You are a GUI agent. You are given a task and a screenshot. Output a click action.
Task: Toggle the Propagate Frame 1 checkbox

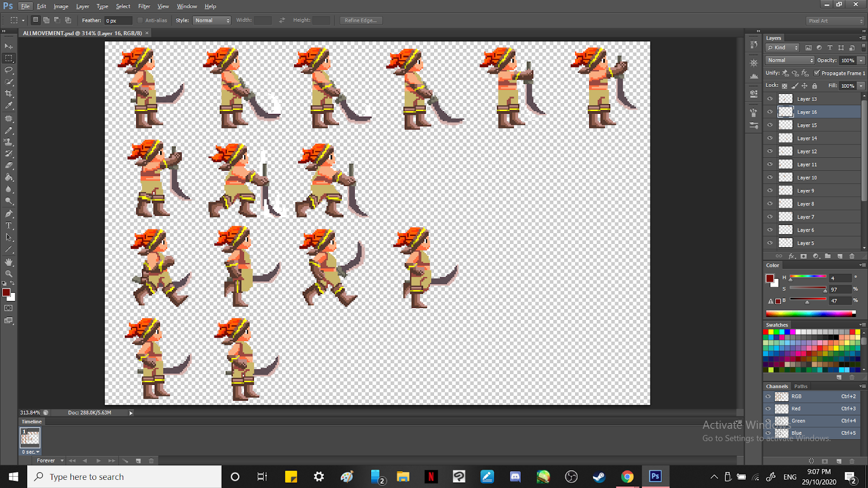[x=817, y=73]
